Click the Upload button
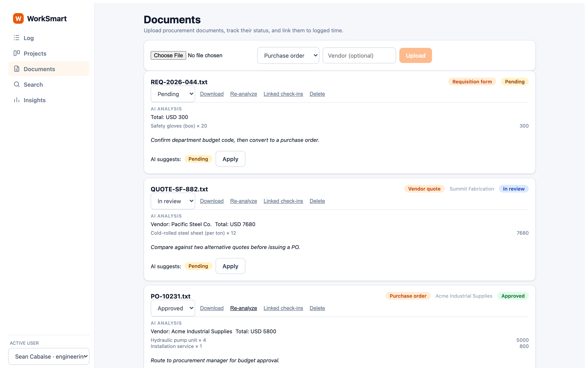Viewport: 588px width, 368px height. pyautogui.click(x=415, y=55)
